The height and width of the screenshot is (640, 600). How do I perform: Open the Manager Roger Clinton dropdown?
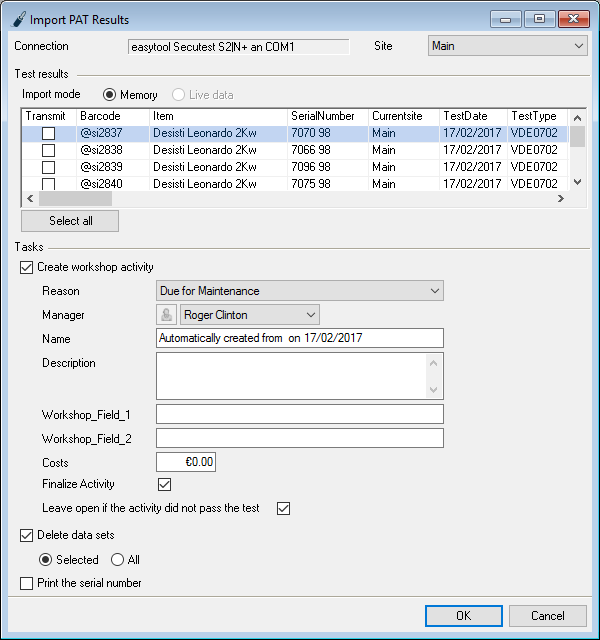pos(249,315)
